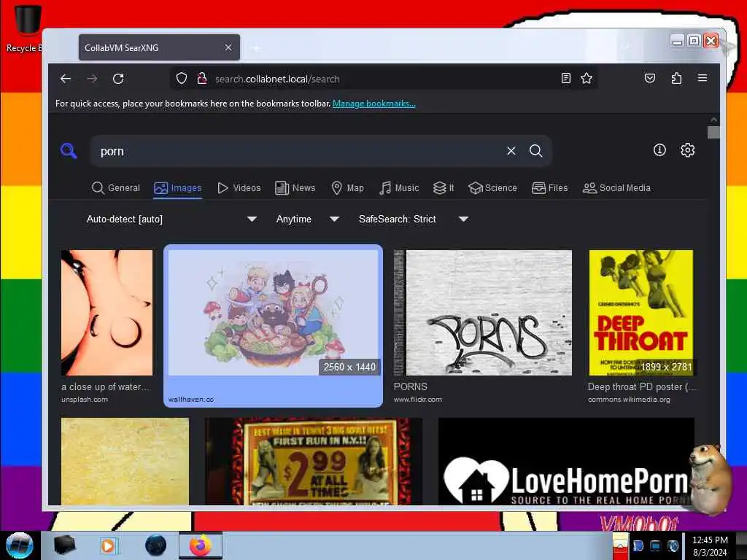Switch to the Map category tab
The height and width of the screenshot is (560, 747).
(347, 187)
